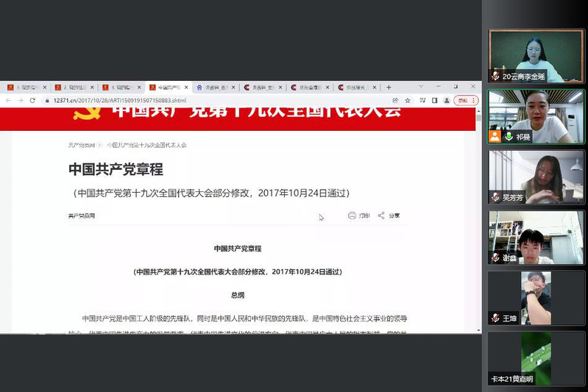Image resolution: width=588 pixels, height=392 pixels.
Task: Select the video thumbnail of 吴芳芳
Action: pos(536,177)
